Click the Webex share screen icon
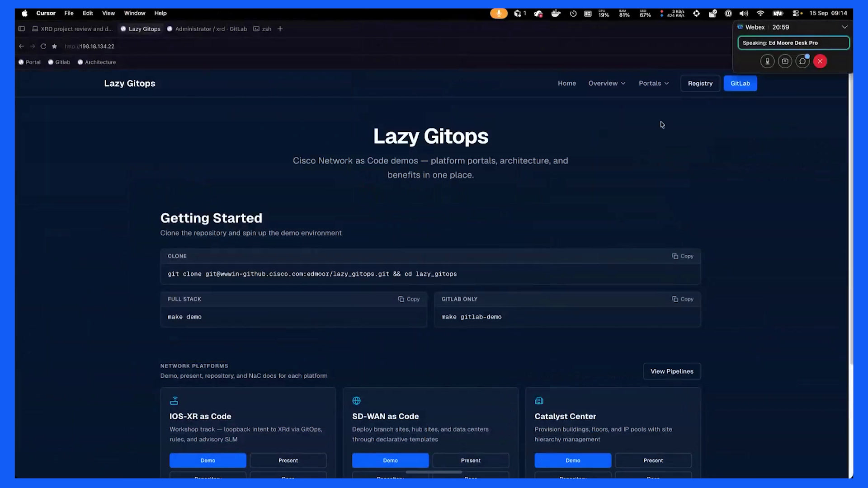Image resolution: width=868 pixels, height=488 pixels. coord(785,61)
